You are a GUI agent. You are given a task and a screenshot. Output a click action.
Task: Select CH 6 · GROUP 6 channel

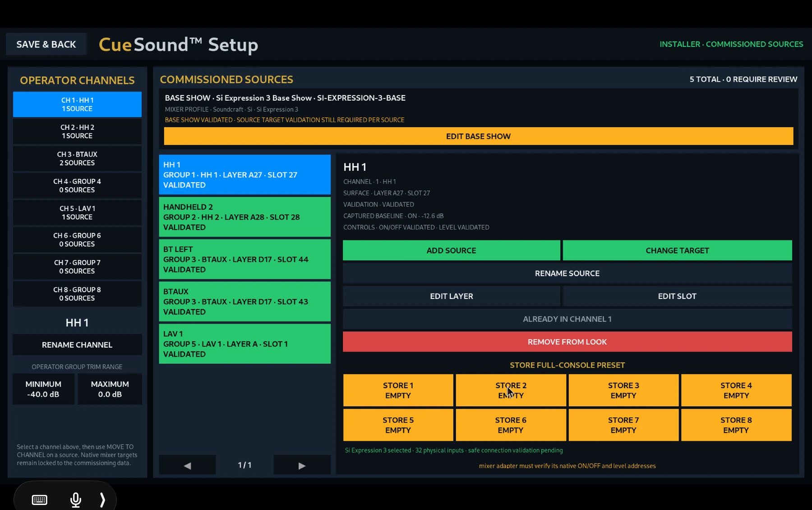[x=77, y=239]
